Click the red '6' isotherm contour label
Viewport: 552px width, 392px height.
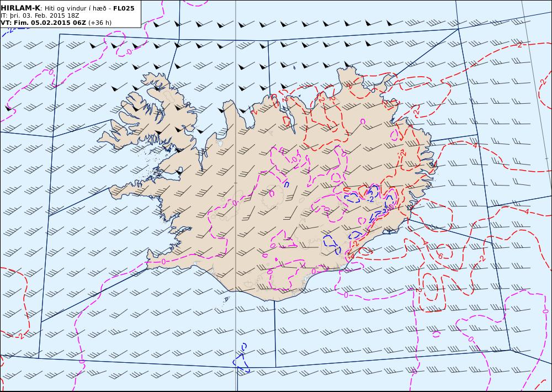point(440,256)
